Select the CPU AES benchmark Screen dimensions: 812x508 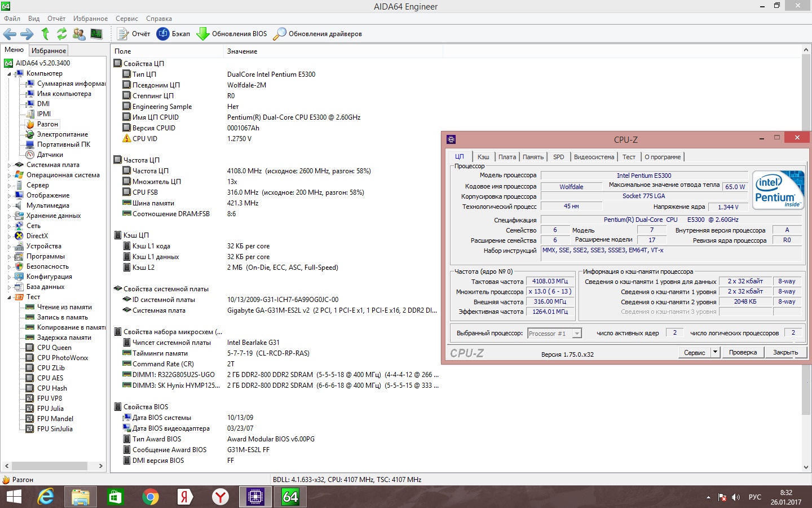[50, 378]
